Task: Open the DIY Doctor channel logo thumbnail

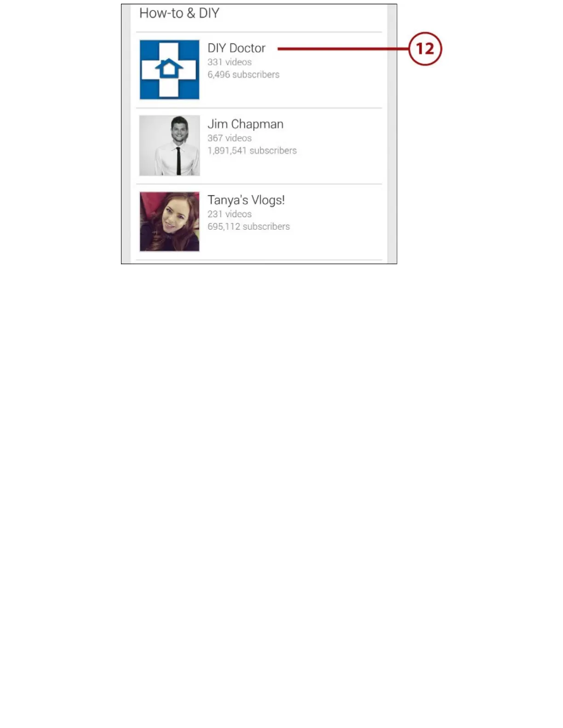Action: pos(169,69)
